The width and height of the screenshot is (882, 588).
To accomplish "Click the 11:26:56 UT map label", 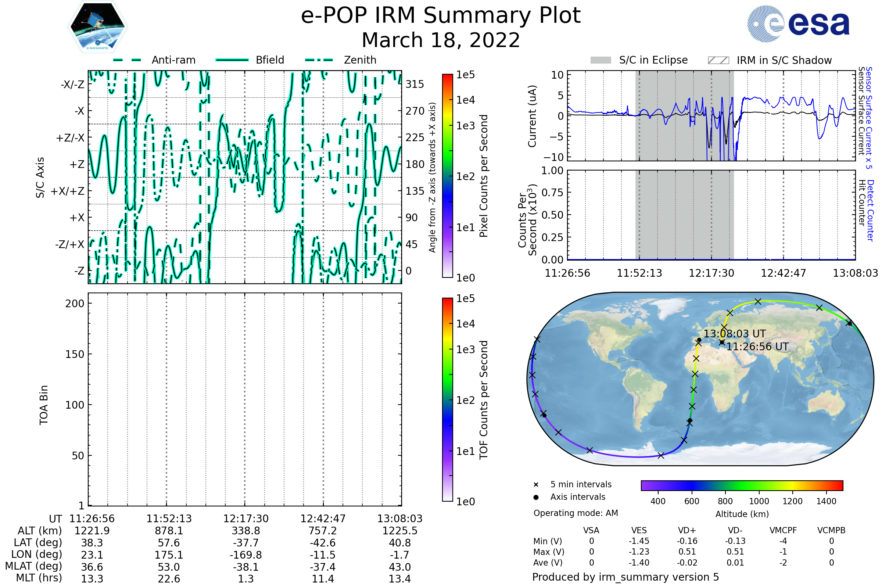I will click(x=757, y=347).
